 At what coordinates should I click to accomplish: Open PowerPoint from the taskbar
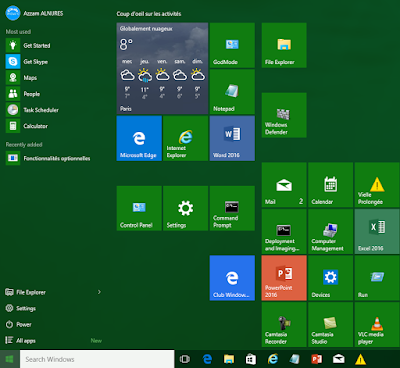click(317, 359)
